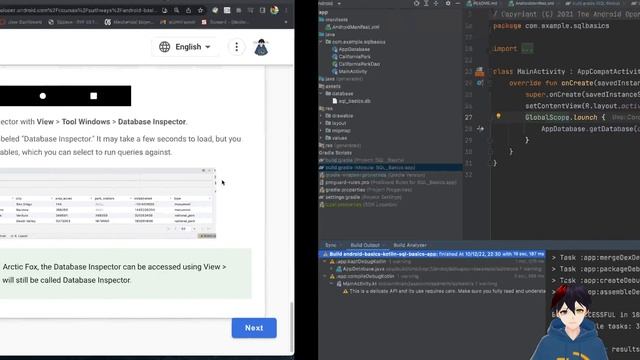
Task: Click the share icon in Chrome address bar
Action: pyautogui.click(x=188, y=10)
